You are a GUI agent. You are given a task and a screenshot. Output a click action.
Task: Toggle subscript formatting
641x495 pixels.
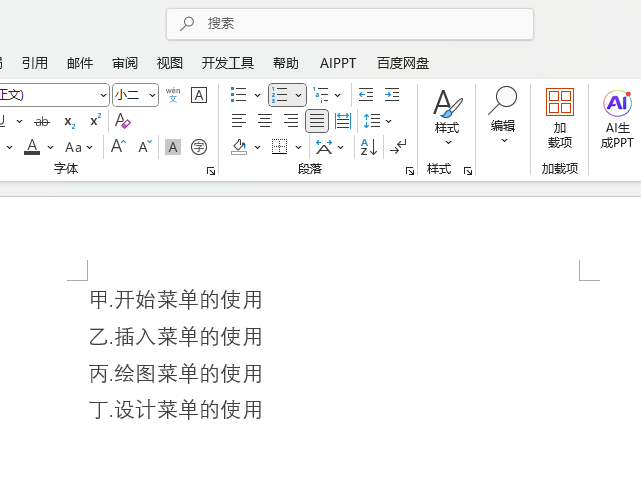(x=69, y=121)
